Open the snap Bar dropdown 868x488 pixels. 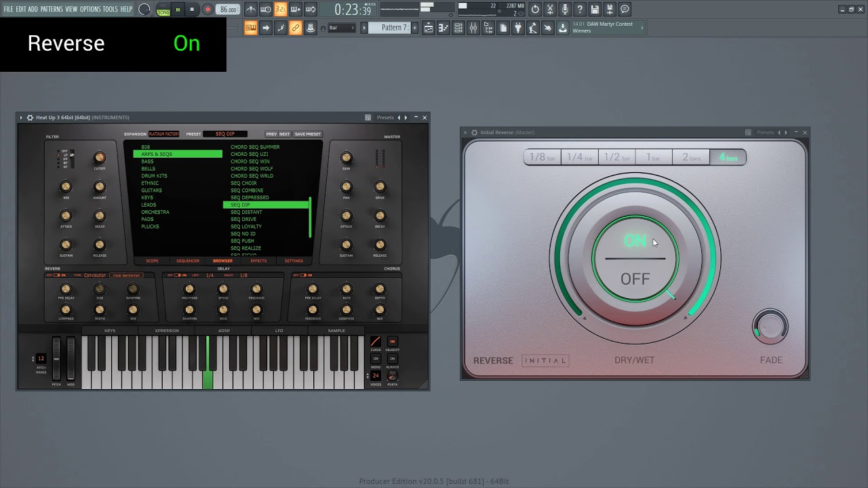click(341, 28)
